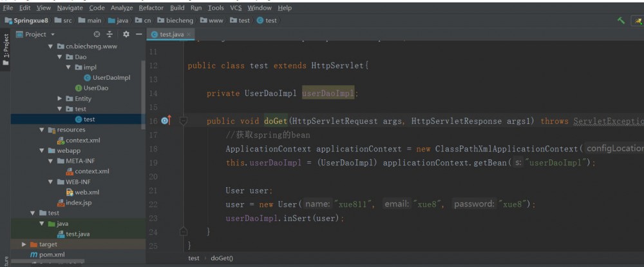Screen dimensions: 644x267
Task: Select context.xml under resources
Action: pos(79,140)
